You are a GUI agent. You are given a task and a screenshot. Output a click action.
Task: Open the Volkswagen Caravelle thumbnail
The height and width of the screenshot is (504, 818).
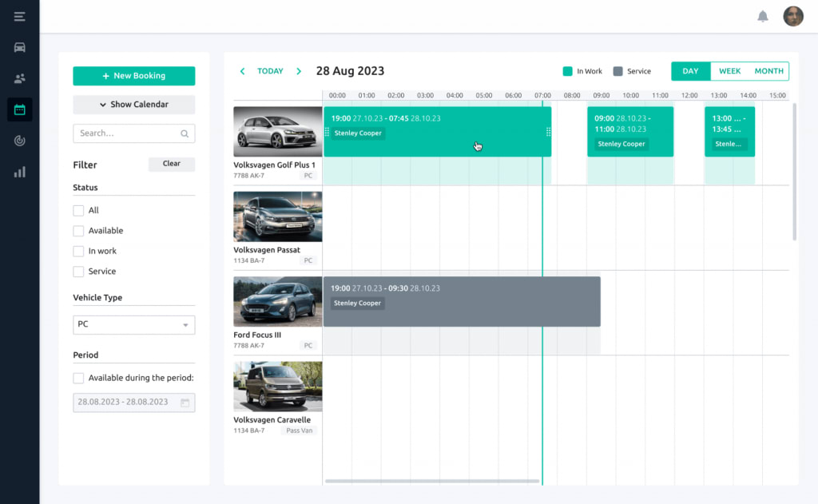(x=277, y=387)
